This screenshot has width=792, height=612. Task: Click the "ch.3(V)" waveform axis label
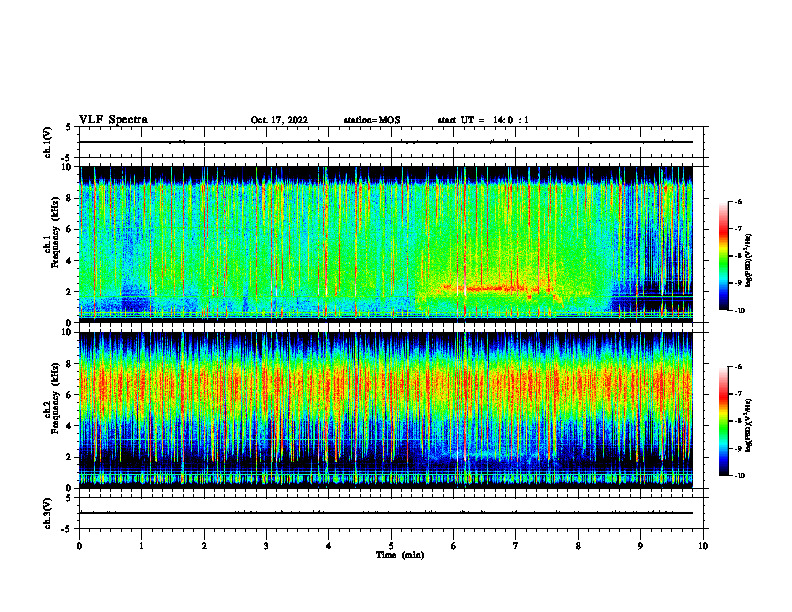point(48,513)
